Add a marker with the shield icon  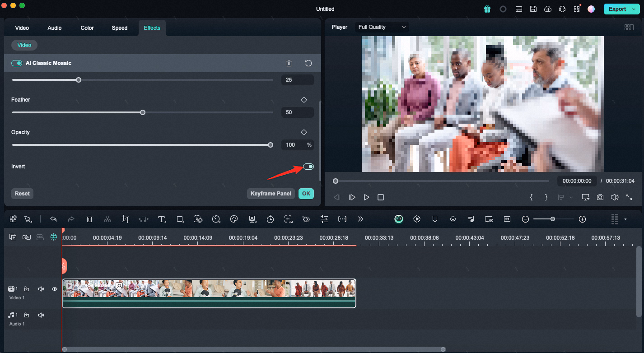coord(435,219)
